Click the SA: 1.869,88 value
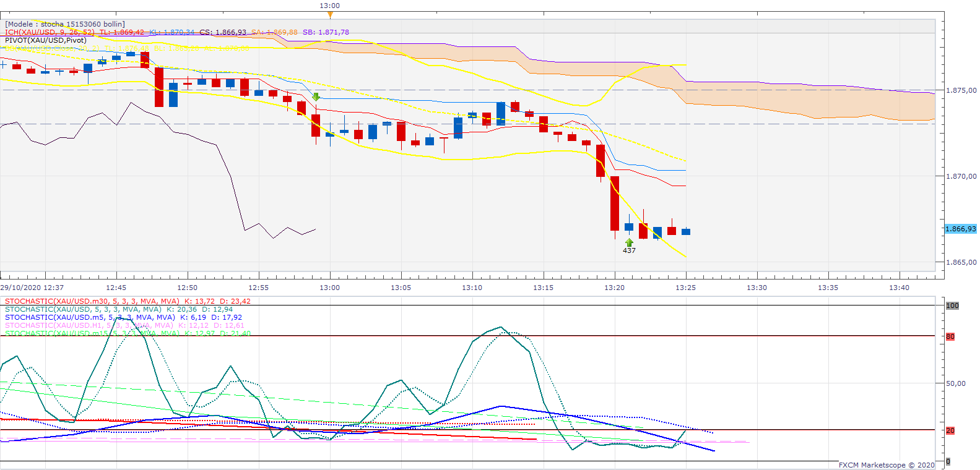 tap(274, 32)
